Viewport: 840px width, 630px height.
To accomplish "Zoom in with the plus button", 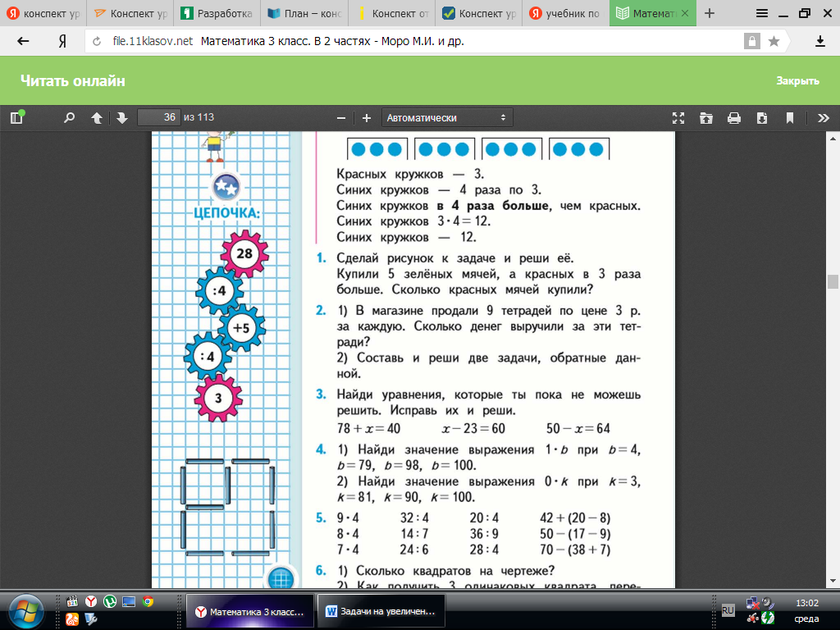I will click(367, 117).
